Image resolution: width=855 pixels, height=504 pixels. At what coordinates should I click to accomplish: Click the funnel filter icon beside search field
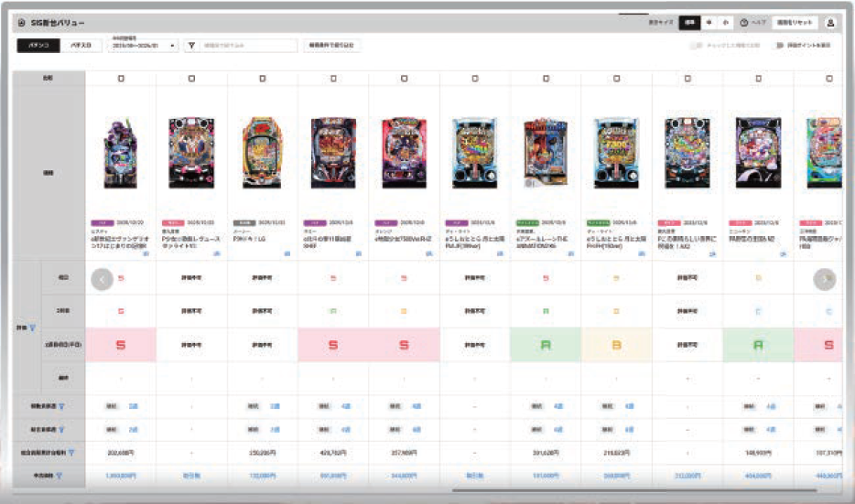tap(191, 46)
